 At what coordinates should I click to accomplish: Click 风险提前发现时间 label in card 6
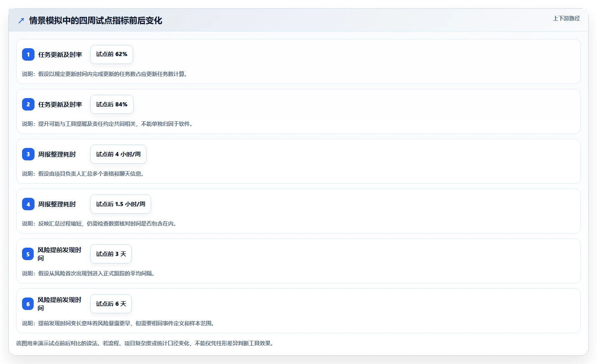pos(59,304)
